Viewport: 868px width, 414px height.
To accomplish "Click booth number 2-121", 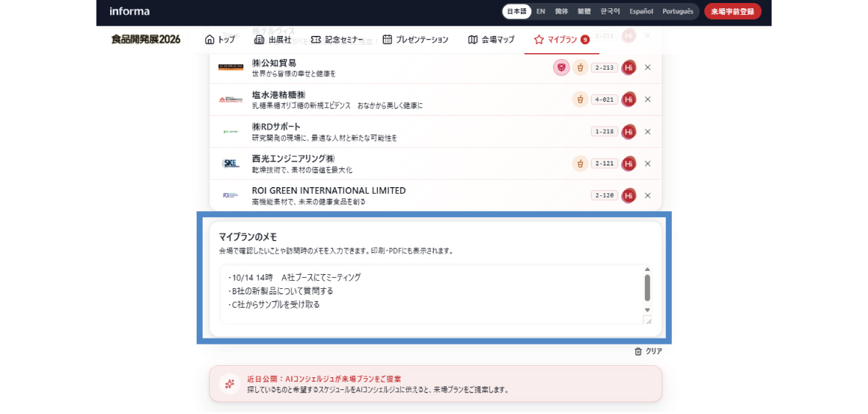I will click(605, 164).
